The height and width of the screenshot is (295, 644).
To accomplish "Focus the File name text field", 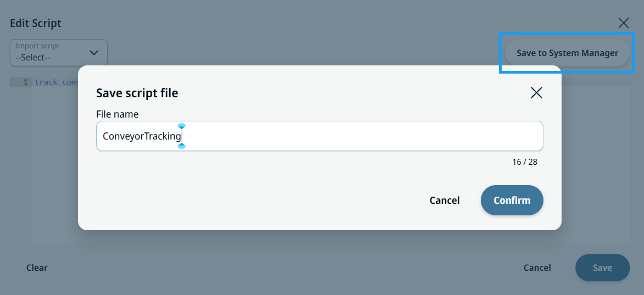I will (320, 136).
